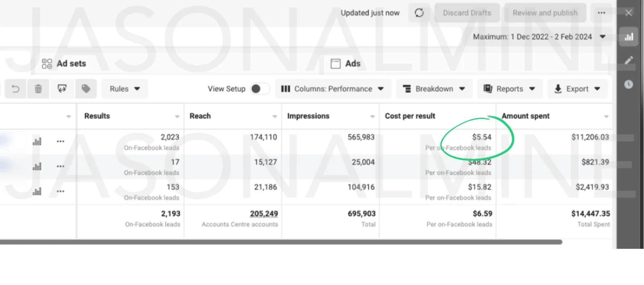Click the $5.54 cost per result
The image size is (644, 285).
pos(482,137)
